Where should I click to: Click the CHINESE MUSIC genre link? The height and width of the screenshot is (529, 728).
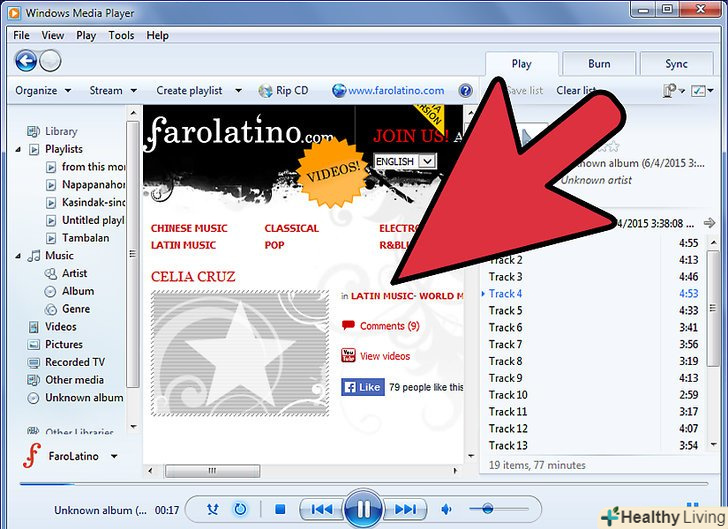coord(189,228)
